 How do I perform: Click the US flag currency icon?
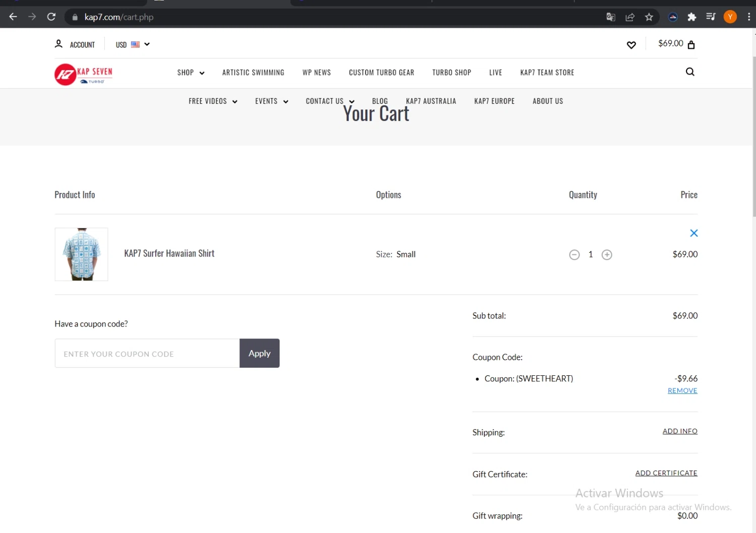click(135, 44)
